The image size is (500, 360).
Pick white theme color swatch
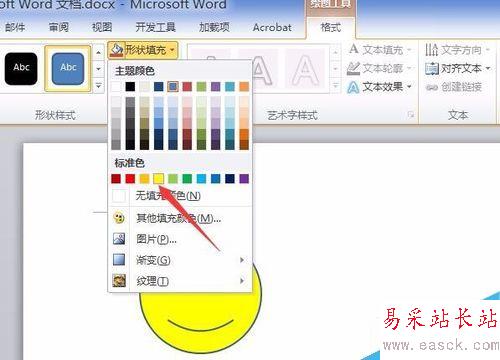[x=116, y=87]
